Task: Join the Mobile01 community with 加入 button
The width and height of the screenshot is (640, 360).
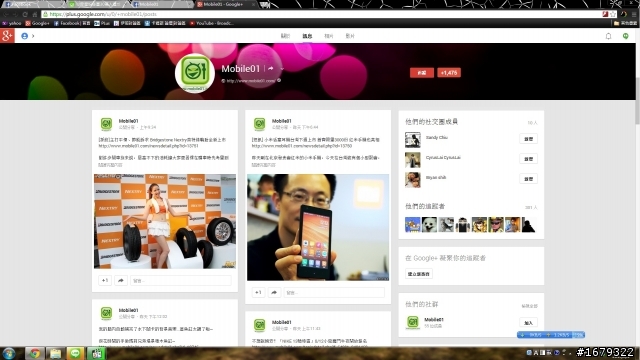Action: (x=528, y=323)
